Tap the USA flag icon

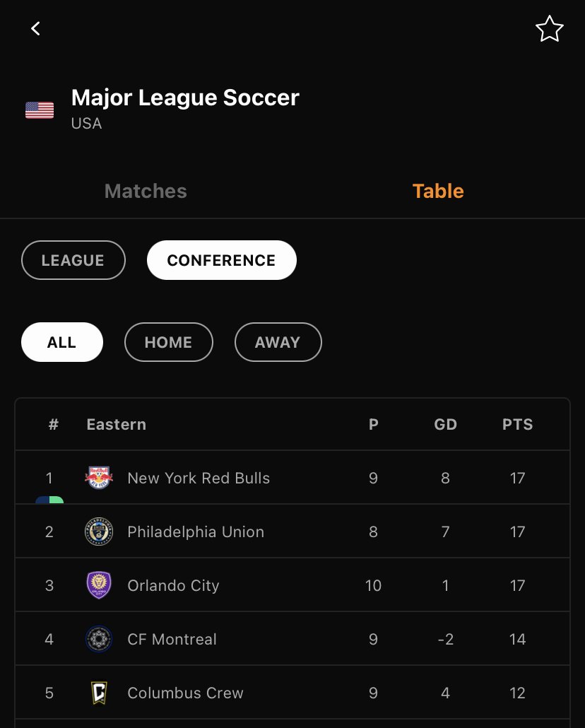[40, 110]
